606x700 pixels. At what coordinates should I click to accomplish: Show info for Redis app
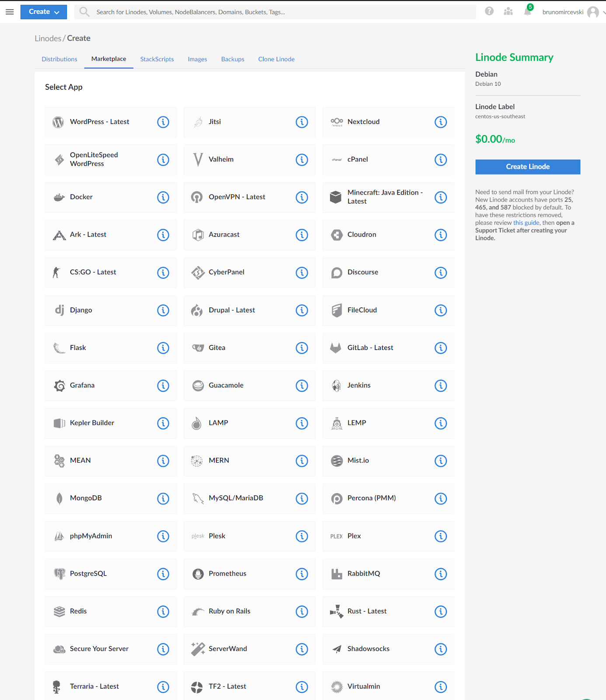click(163, 611)
